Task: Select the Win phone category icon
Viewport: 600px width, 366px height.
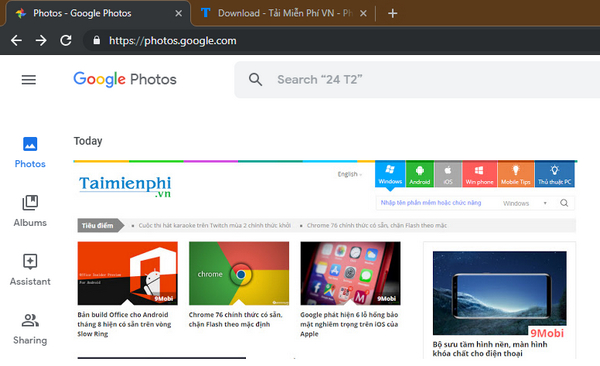Action: tap(479, 174)
